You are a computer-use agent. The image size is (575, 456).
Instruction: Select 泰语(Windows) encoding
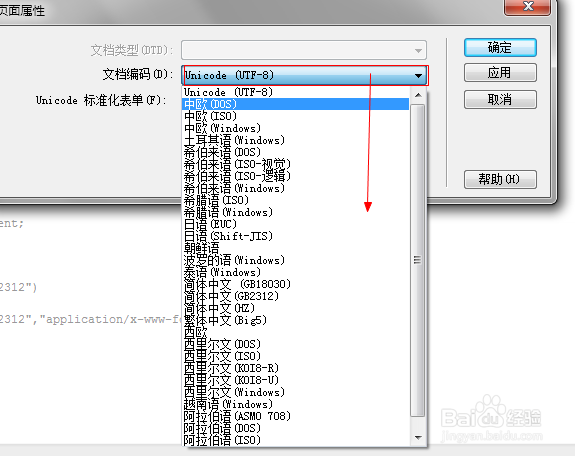click(x=296, y=272)
